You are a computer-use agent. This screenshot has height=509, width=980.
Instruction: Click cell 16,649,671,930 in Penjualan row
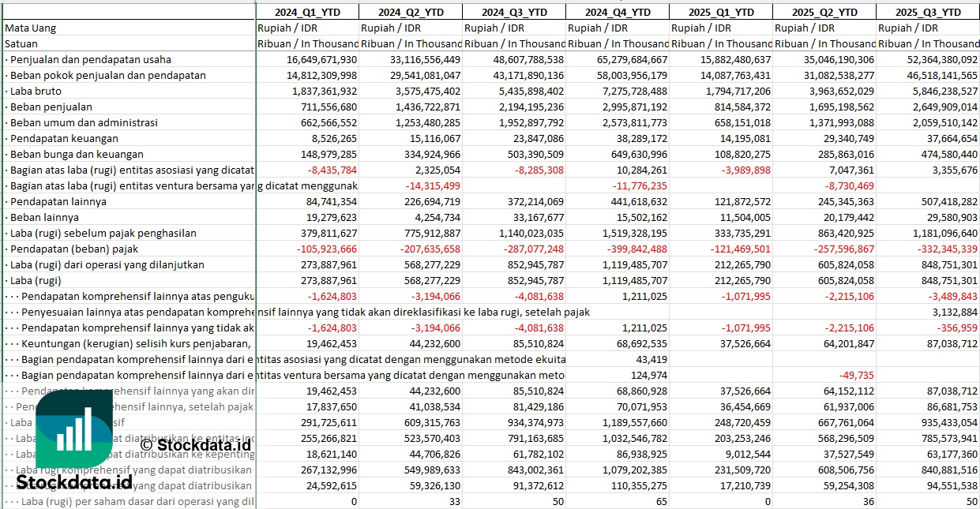(321, 59)
